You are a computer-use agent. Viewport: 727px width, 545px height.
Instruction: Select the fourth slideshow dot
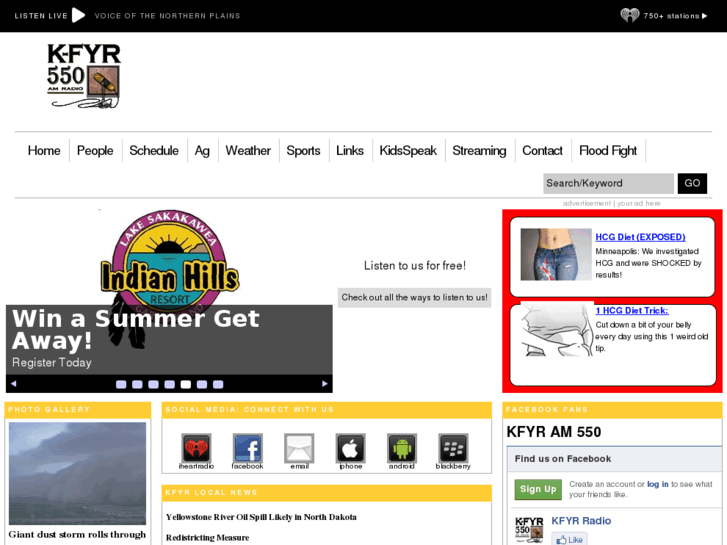click(x=170, y=384)
